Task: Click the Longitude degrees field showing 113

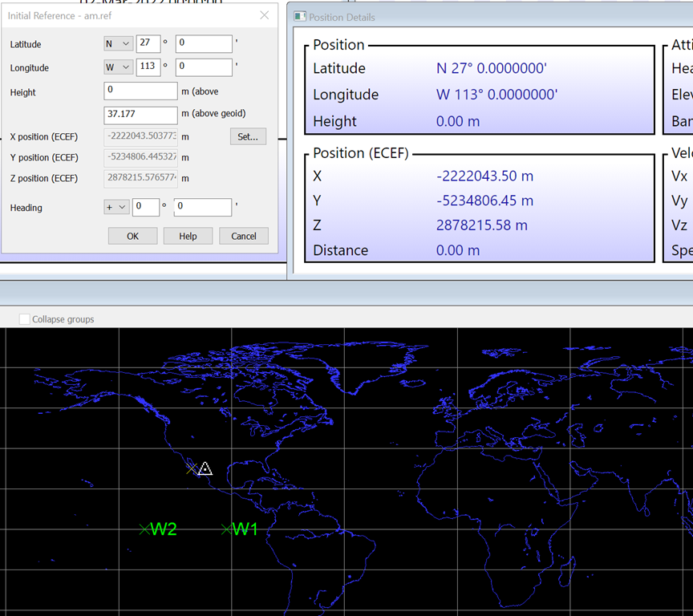Action: coord(148,67)
